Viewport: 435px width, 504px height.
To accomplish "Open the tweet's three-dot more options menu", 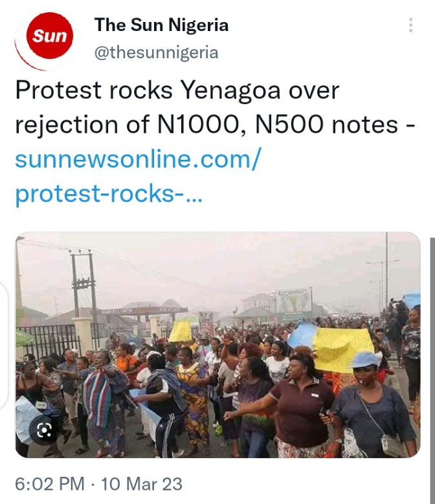I will pyautogui.click(x=410, y=26).
